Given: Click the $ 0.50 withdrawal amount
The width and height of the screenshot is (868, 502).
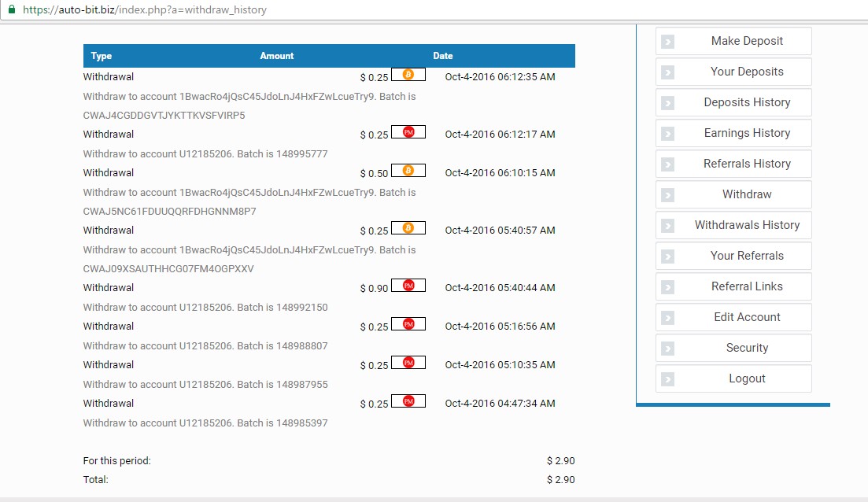Looking at the screenshot, I should [x=375, y=174].
